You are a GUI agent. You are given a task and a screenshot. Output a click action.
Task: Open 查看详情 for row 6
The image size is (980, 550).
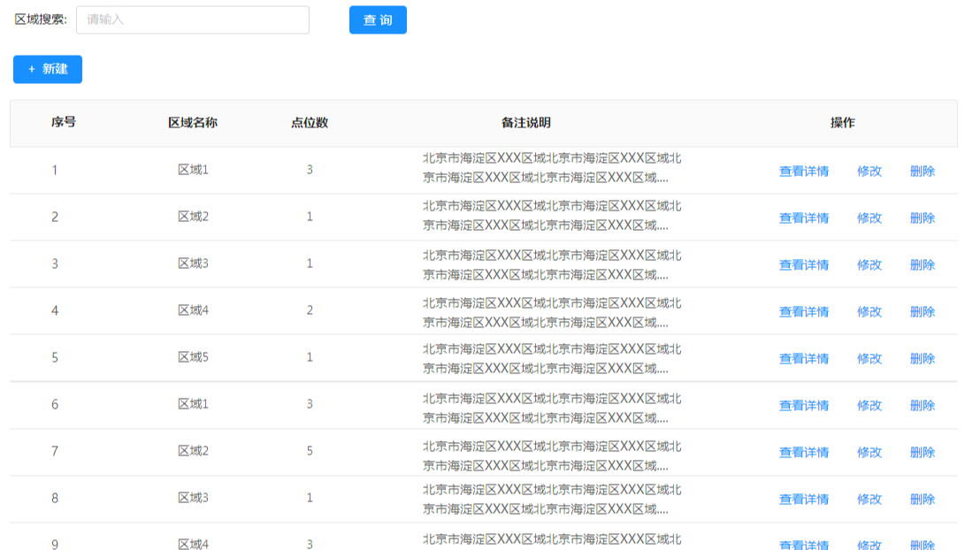803,406
